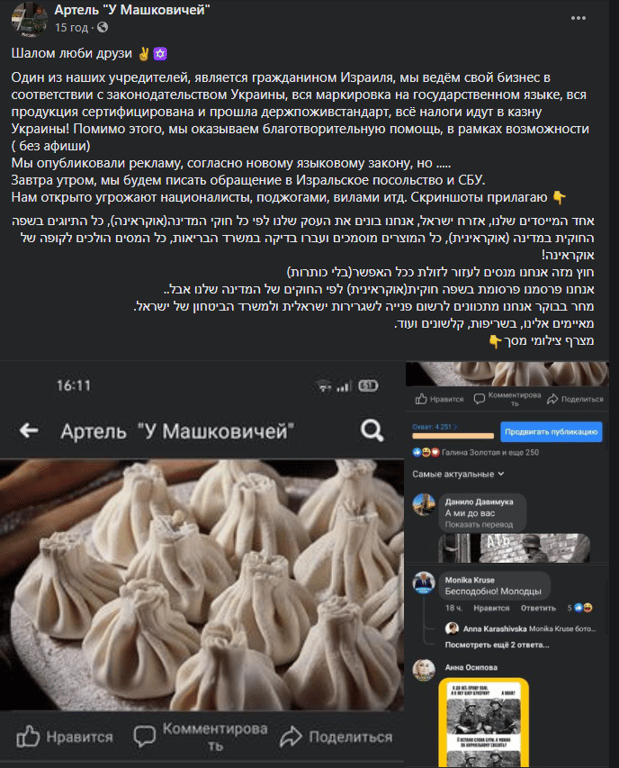Expand Посмотреть ещё 2 ответа replies
The height and width of the screenshot is (768, 619).
point(497,645)
